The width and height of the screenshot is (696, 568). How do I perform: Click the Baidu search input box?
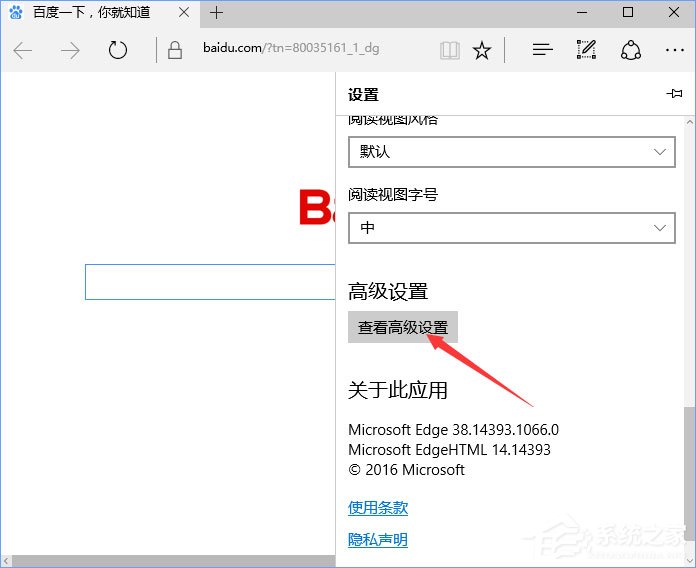[210, 282]
